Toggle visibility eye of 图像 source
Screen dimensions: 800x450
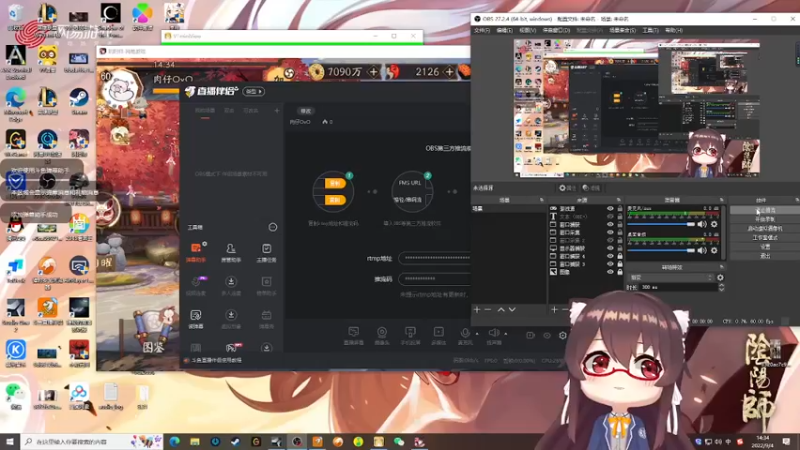pyautogui.click(x=610, y=272)
